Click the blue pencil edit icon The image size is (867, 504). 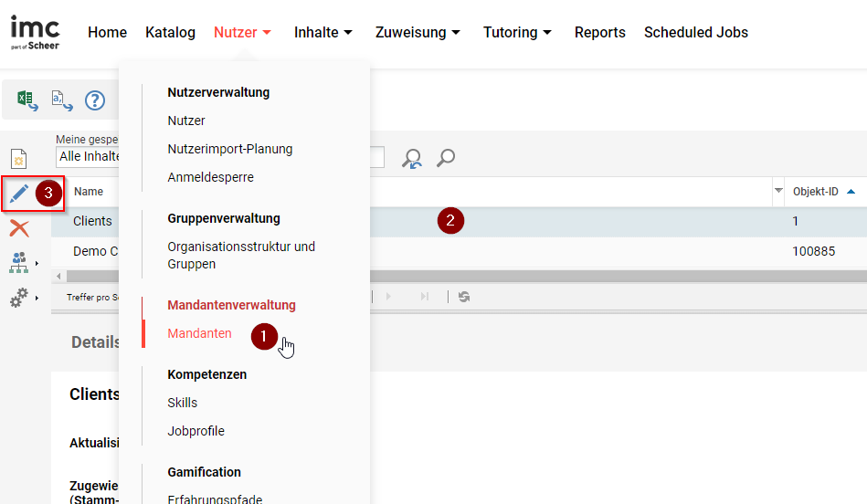[x=19, y=194]
